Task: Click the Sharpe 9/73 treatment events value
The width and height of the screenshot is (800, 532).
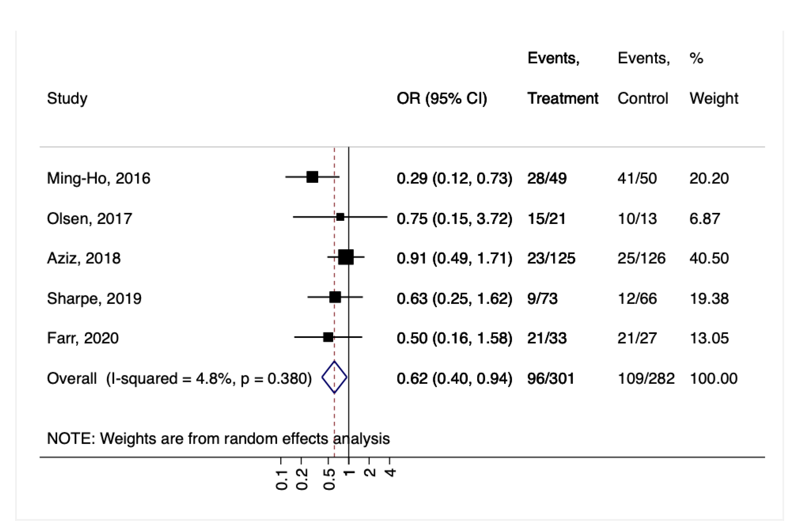Action: 542,299
